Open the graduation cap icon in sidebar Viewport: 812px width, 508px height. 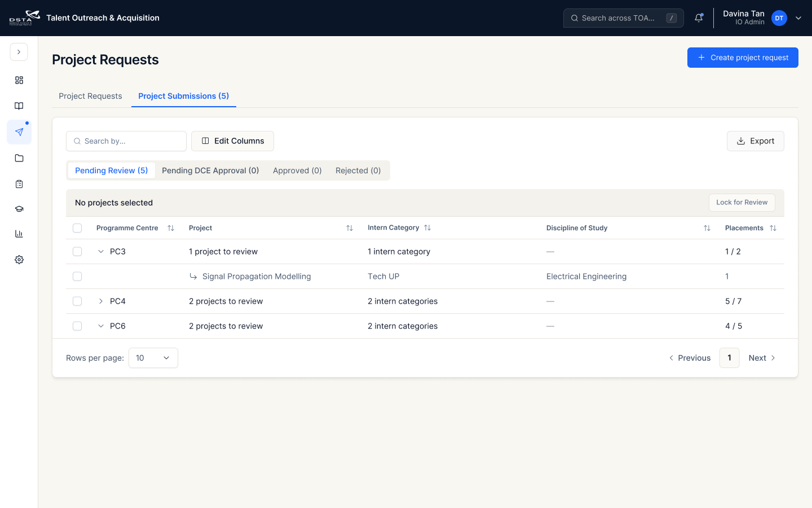19,209
